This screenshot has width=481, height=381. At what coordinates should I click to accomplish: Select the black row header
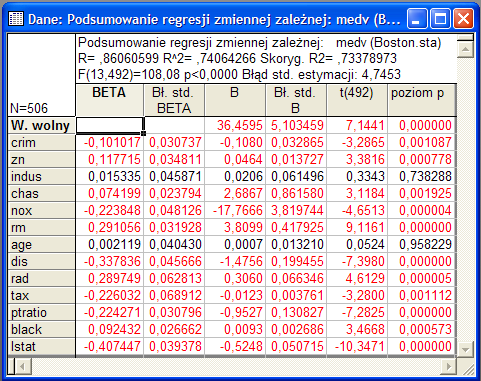(x=41, y=330)
